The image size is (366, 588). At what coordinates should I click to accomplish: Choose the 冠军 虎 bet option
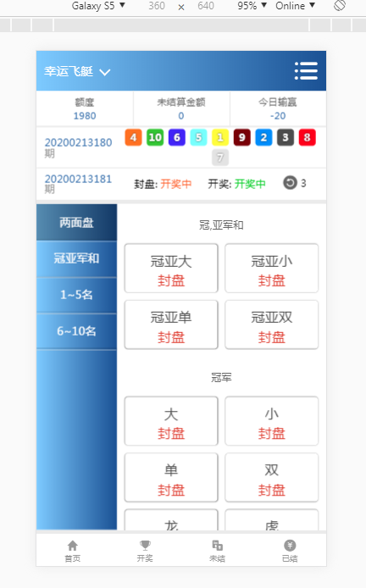click(x=271, y=519)
